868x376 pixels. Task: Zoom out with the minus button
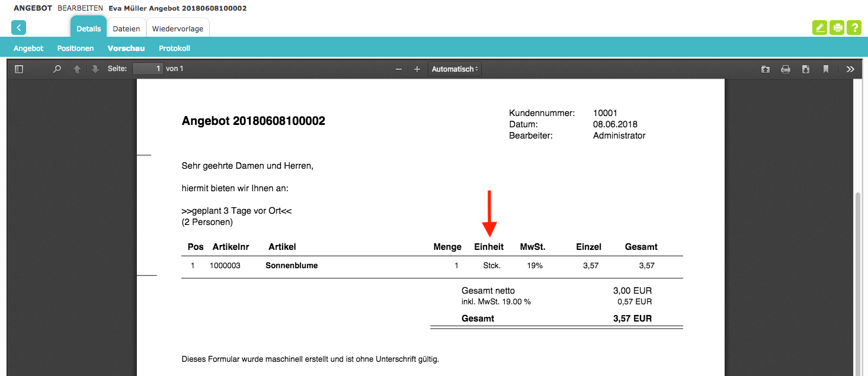[399, 69]
